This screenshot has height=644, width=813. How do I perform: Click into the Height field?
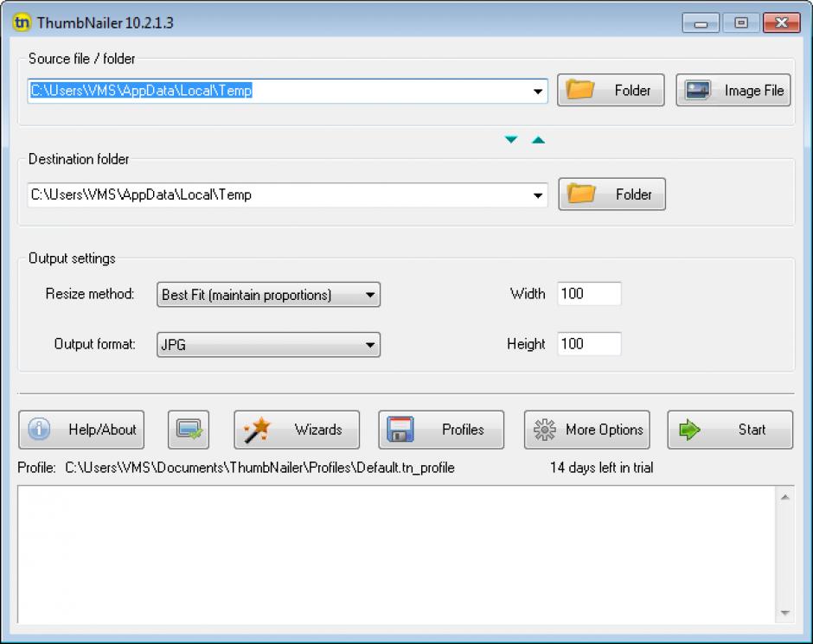tap(589, 344)
